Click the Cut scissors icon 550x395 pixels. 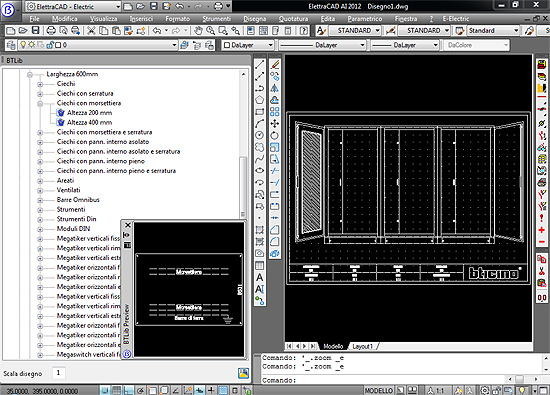91,31
